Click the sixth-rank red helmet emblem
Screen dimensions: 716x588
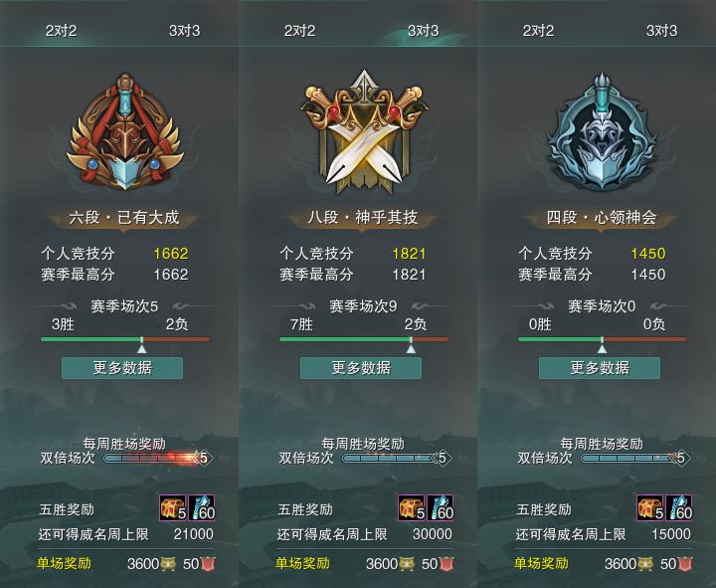pyautogui.click(x=125, y=132)
